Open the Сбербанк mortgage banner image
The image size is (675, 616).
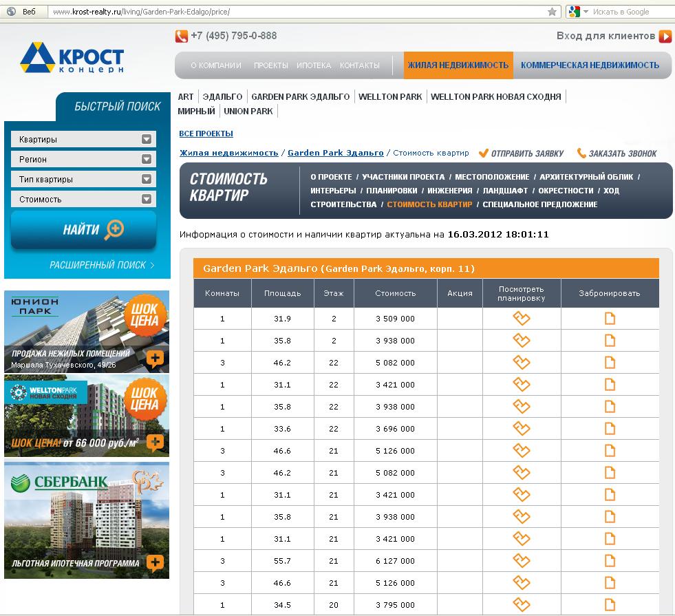87,520
